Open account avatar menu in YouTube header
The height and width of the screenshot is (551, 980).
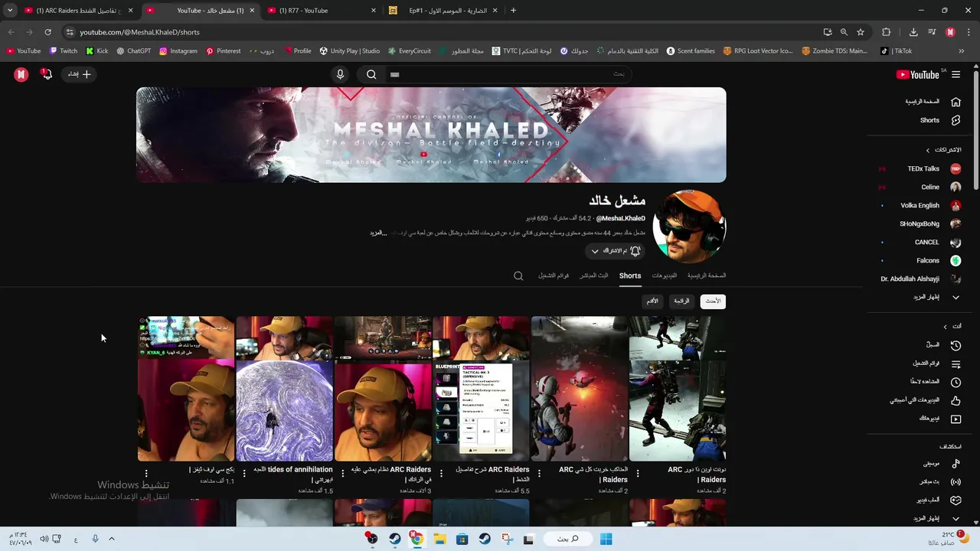(x=21, y=74)
